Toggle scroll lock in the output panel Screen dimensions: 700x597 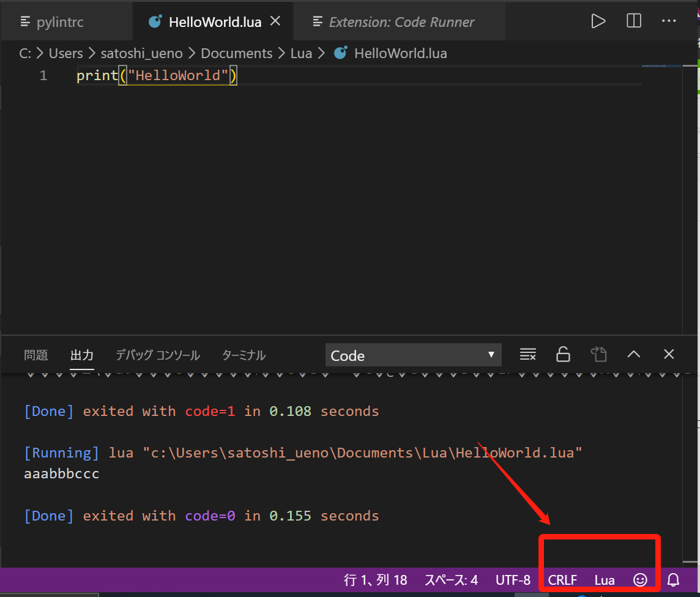(x=563, y=354)
